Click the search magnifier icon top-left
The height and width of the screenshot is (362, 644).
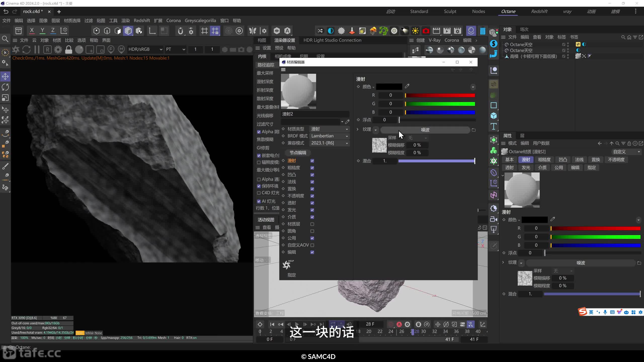pyautogui.click(x=5, y=39)
